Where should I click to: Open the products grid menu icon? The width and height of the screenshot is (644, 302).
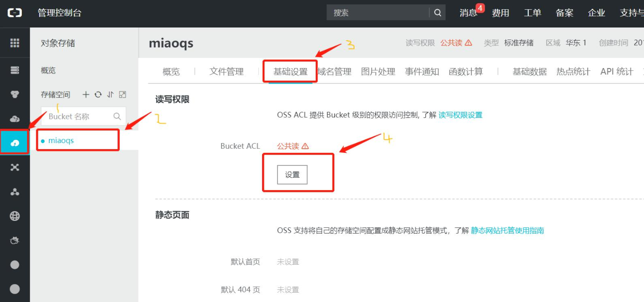pyautogui.click(x=15, y=43)
